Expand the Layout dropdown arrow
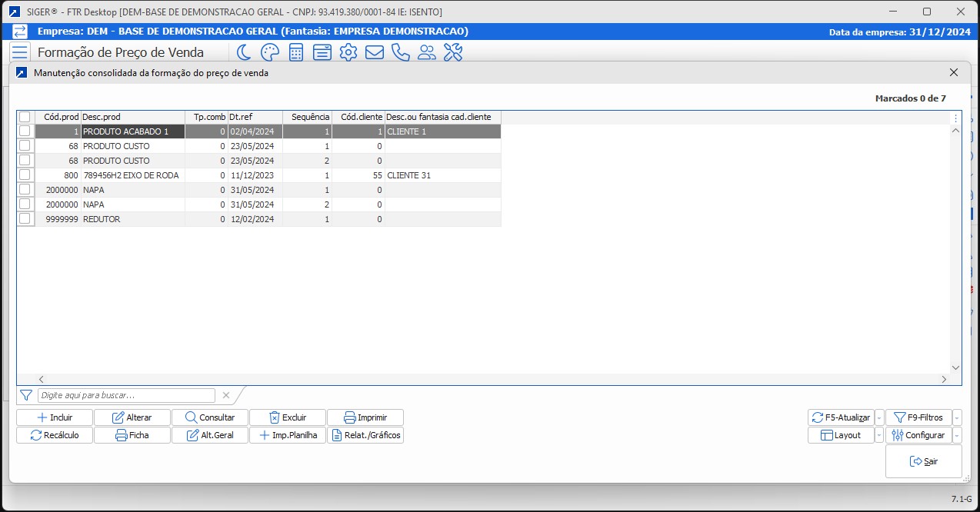This screenshot has height=512, width=980. click(x=879, y=435)
